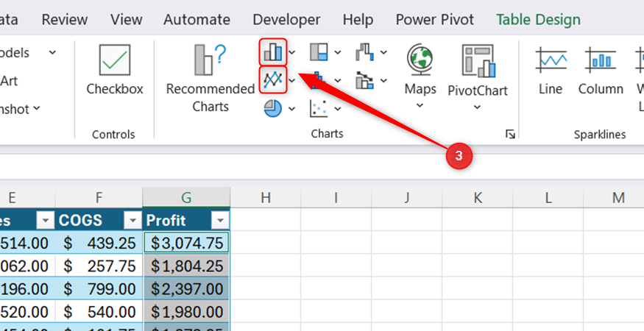Open the Charts group dialog launcher
644x331 pixels.
pyautogui.click(x=510, y=134)
